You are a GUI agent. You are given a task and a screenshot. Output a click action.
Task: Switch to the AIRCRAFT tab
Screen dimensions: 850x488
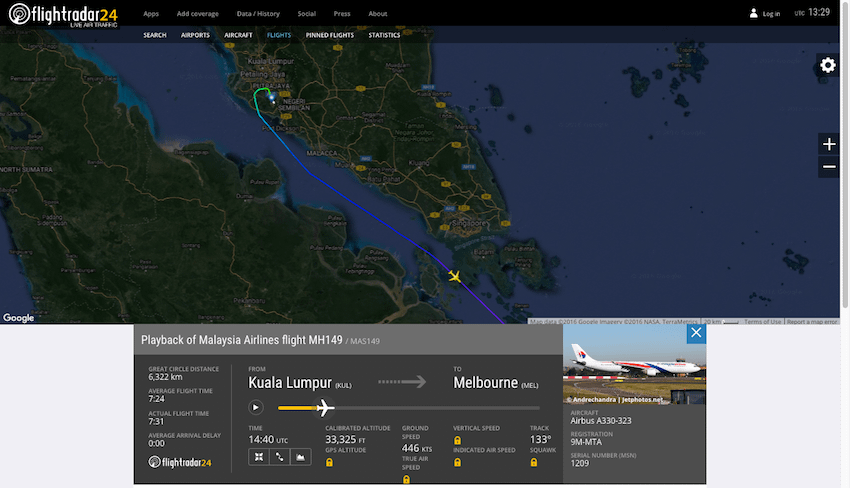point(238,35)
